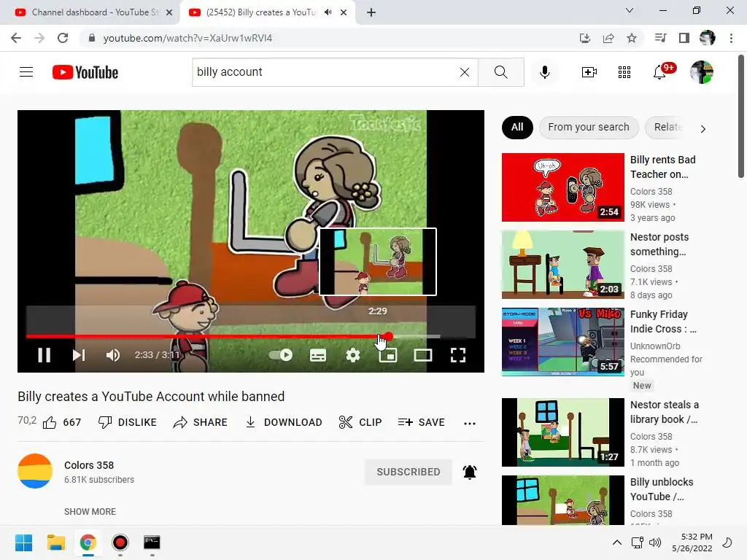Open the taskbar volume control
This screenshot has height=560, width=747.
click(655, 542)
